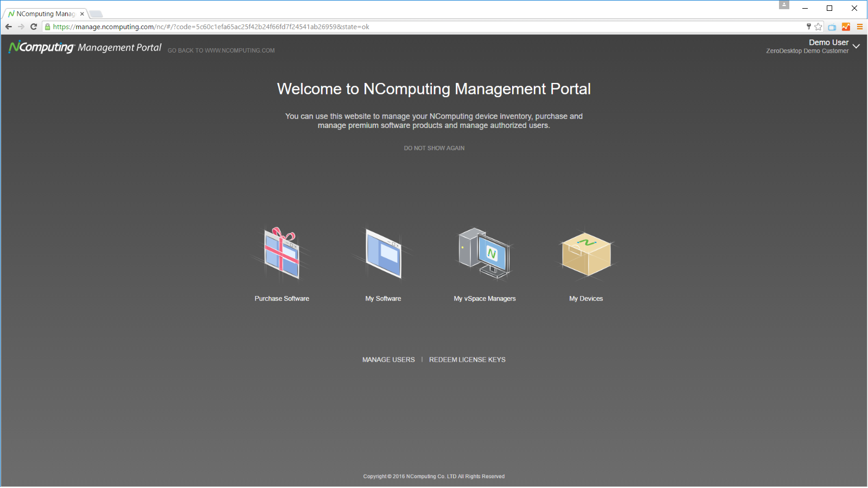
Task: Click the blue extension icon in toolbar
Action: tap(832, 27)
